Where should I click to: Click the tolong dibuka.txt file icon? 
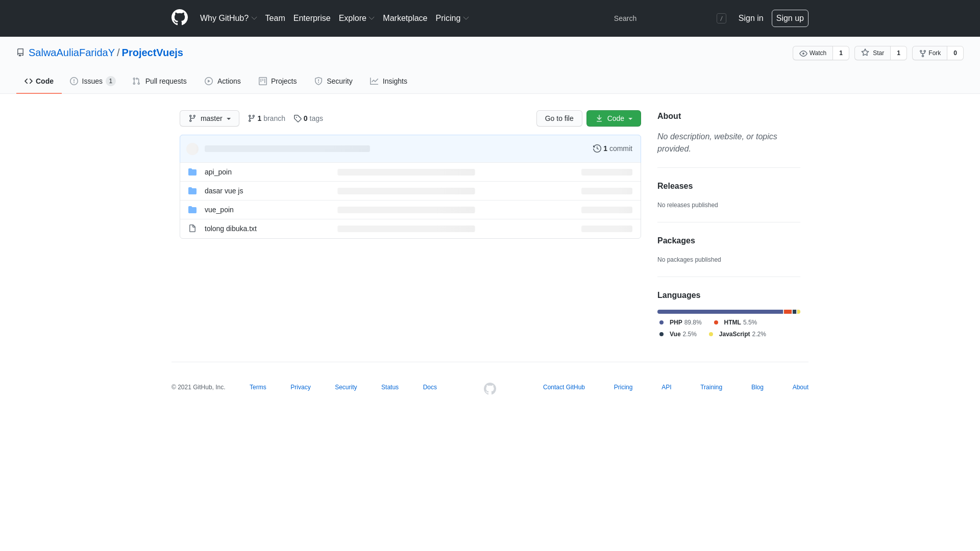click(192, 229)
